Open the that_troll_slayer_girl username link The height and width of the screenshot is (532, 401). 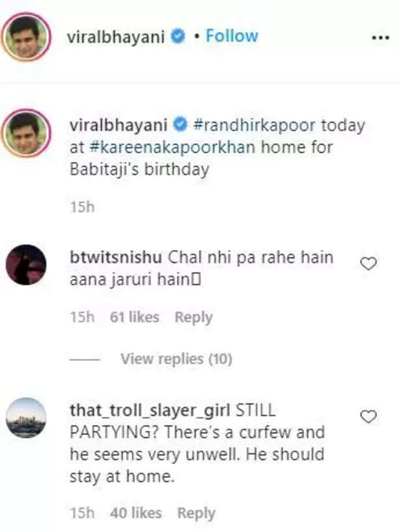tap(147, 411)
